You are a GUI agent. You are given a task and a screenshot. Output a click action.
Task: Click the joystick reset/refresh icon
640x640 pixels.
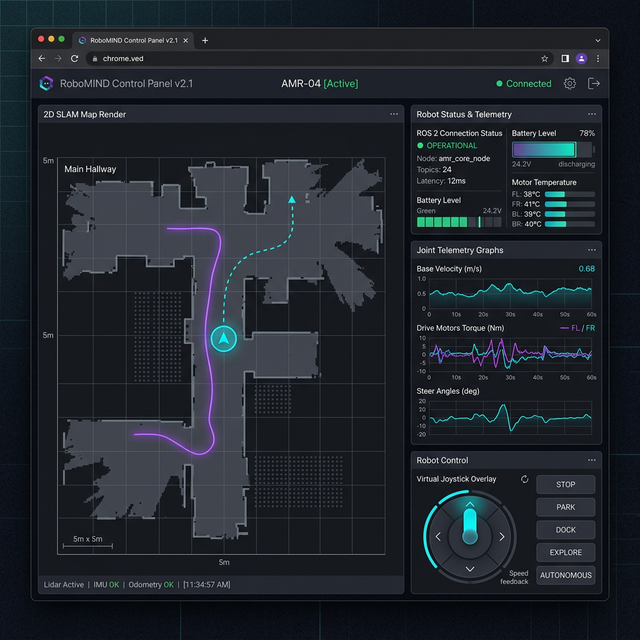pyautogui.click(x=525, y=480)
